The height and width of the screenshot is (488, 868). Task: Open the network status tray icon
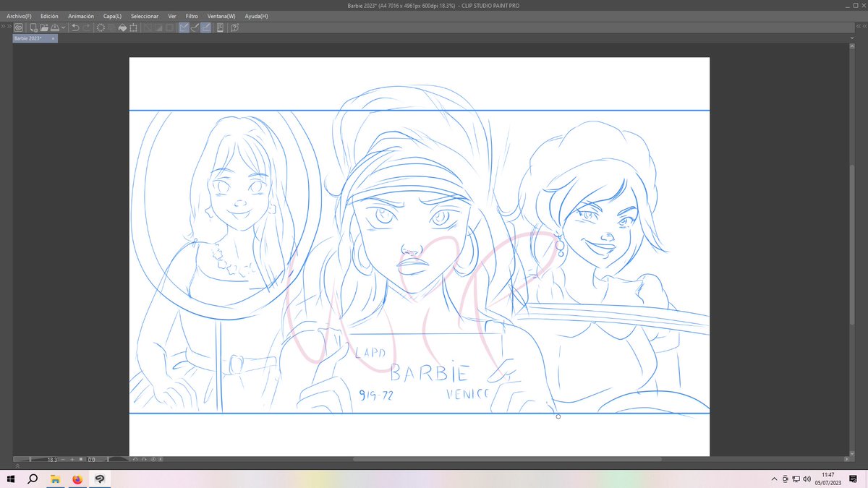pos(796,479)
